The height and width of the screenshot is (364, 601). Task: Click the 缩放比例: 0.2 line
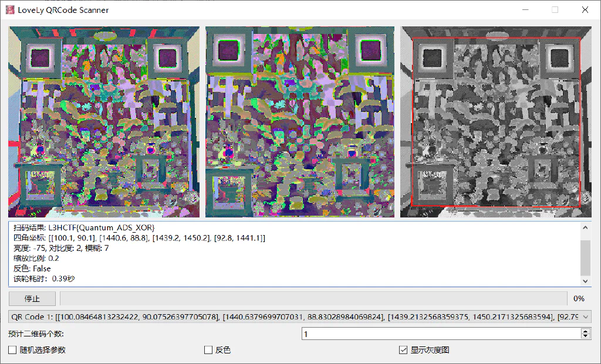[36, 258]
